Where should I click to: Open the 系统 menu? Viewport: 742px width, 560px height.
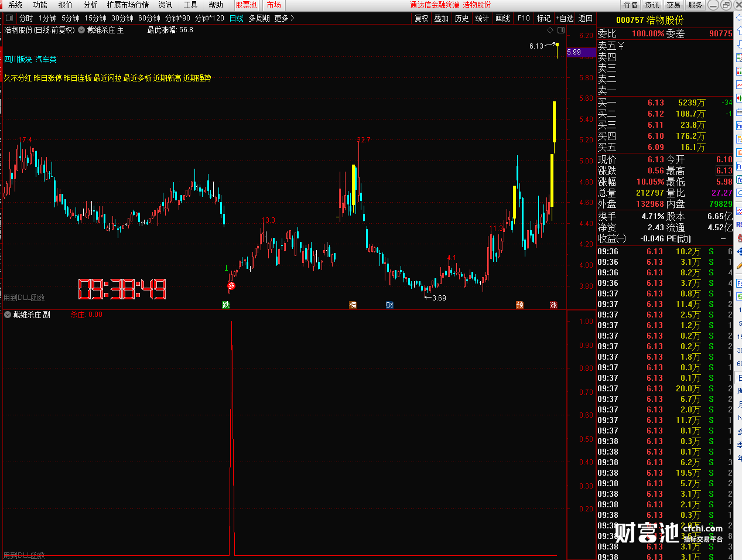(x=15, y=5)
